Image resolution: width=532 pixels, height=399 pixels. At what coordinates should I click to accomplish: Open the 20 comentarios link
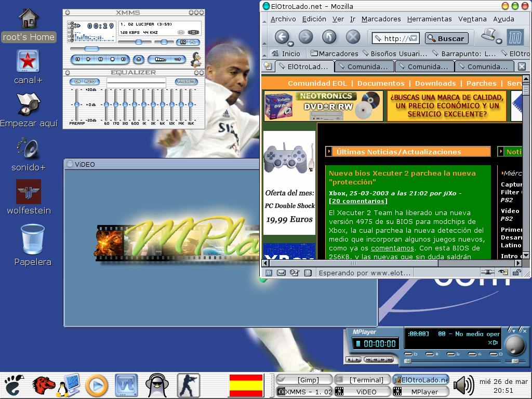358,201
